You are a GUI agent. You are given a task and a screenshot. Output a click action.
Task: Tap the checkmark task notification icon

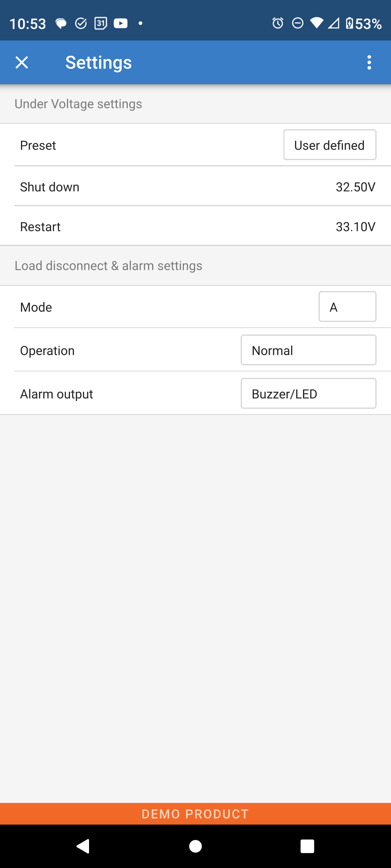(81, 24)
